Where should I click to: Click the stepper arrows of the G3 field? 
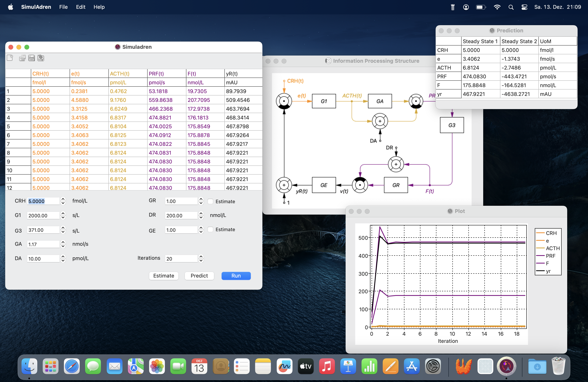click(x=63, y=230)
